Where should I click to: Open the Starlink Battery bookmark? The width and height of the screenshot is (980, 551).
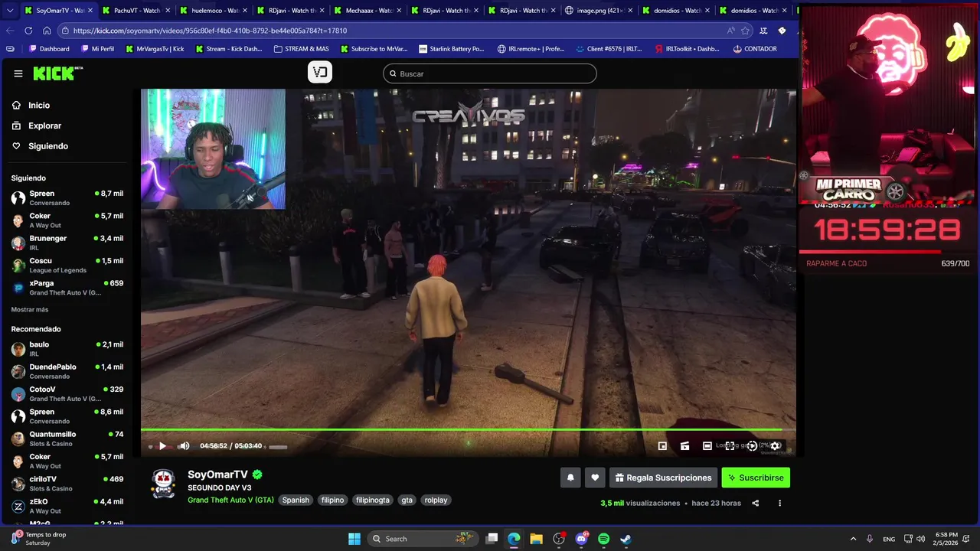[452, 49]
